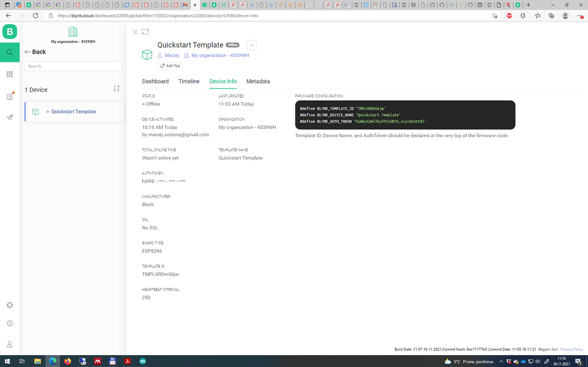Switch to the Timeline tab
This screenshot has height=367, width=588.
189,81
